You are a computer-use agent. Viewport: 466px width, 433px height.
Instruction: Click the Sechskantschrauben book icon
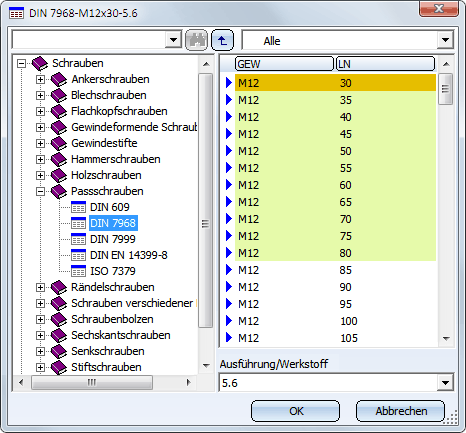tap(59, 335)
